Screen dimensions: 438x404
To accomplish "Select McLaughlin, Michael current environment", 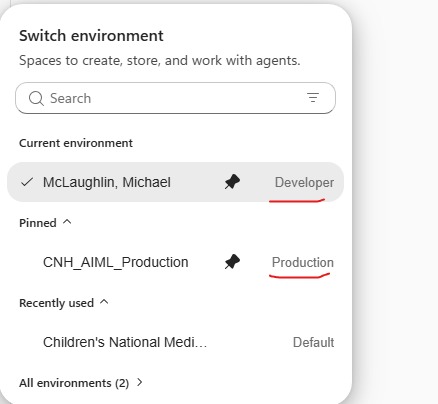I will coord(175,182).
